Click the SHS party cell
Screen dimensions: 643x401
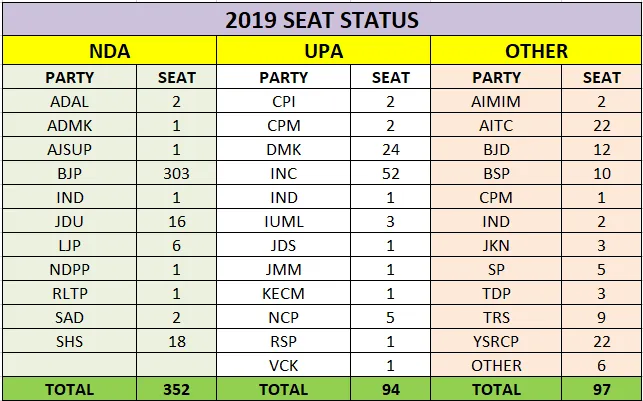click(x=70, y=341)
